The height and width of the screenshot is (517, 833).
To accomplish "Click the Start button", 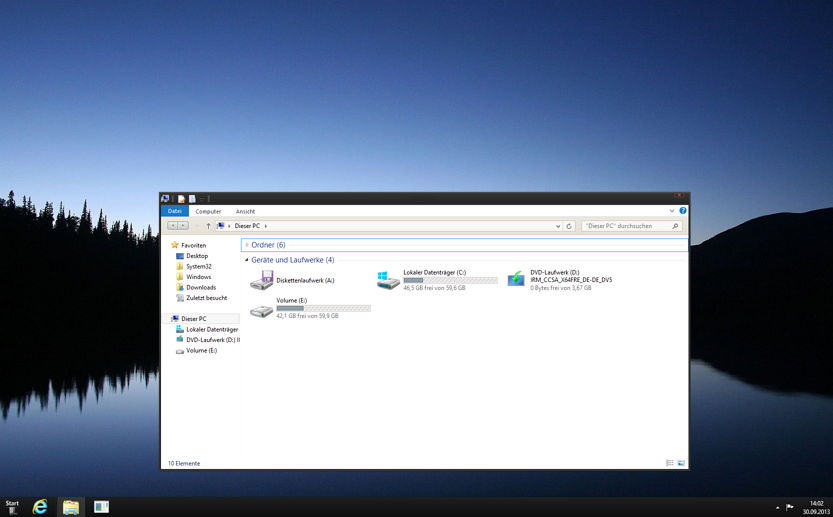I will coord(12,505).
